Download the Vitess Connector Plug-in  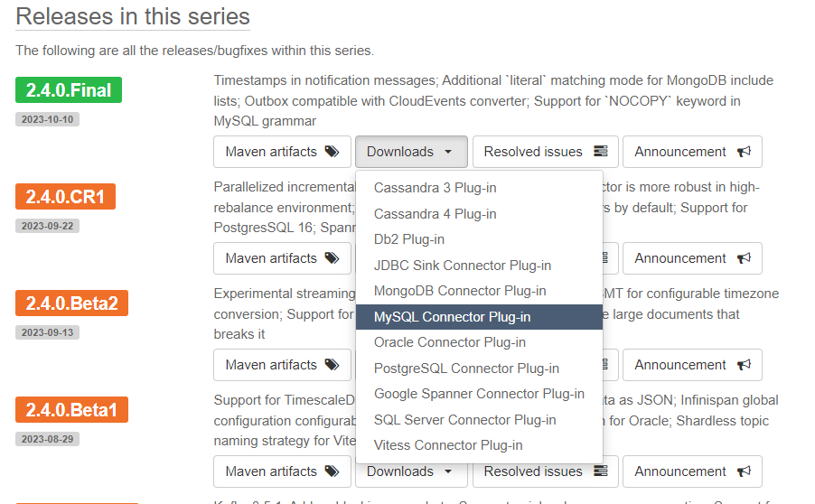point(448,445)
